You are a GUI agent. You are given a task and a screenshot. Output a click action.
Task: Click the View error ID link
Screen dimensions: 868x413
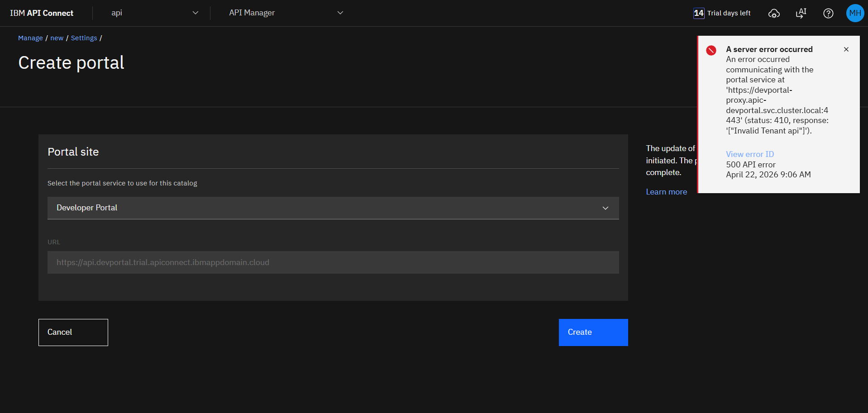750,154
